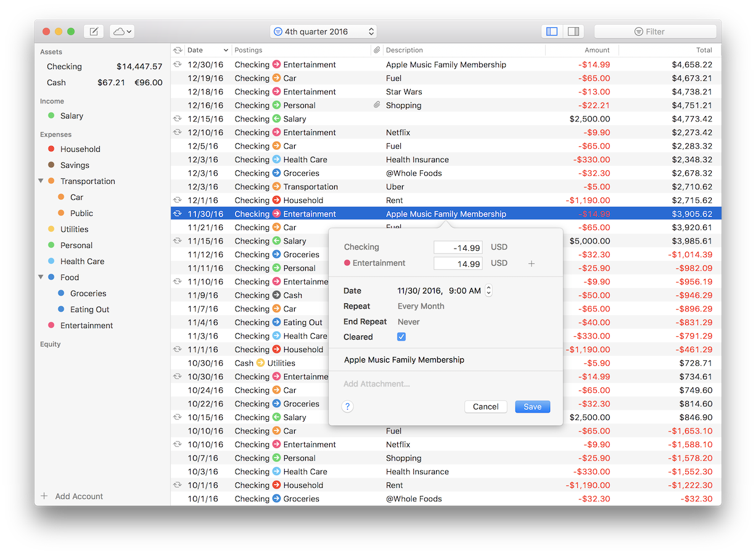Image resolution: width=756 pixels, height=555 pixels.
Task: Click the Total column header
Action: click(x=670, y=50)
